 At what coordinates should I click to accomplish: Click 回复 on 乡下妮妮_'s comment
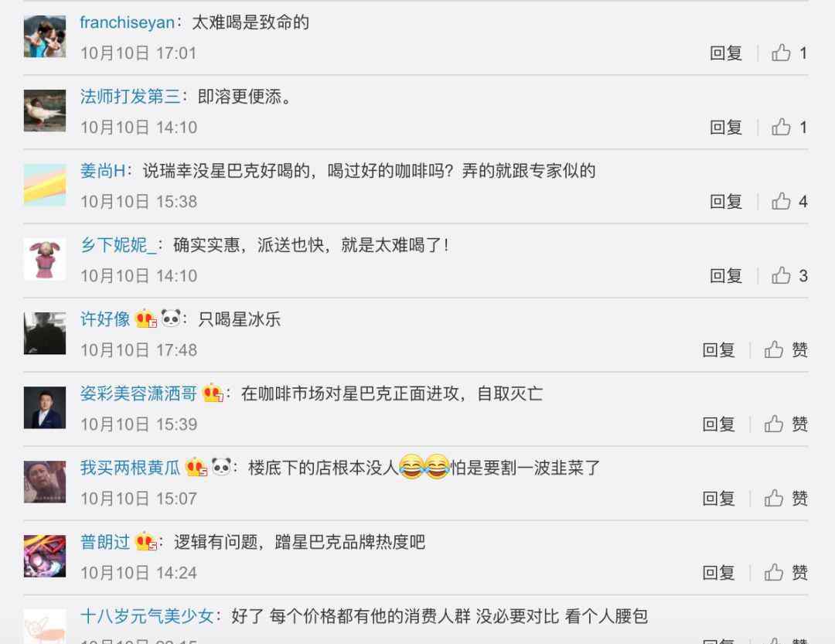click(725, 275)
